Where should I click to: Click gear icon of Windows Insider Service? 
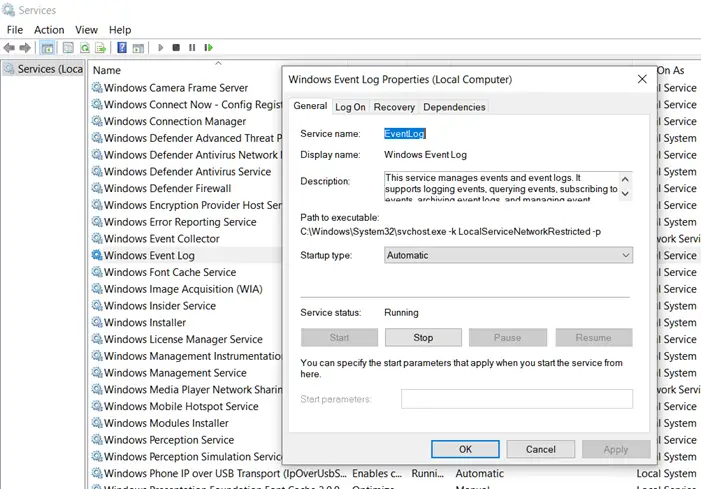pos(97,306)
